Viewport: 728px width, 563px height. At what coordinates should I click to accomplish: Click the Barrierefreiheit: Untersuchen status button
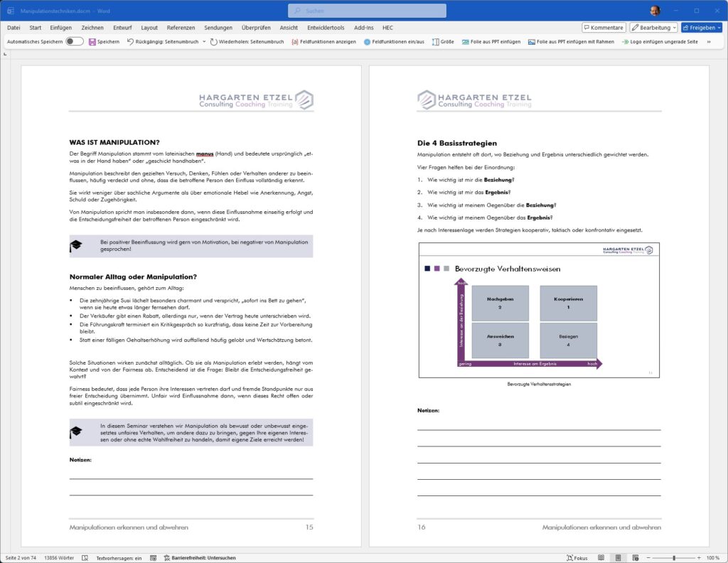pyautogui.click(x=199, y=558)
